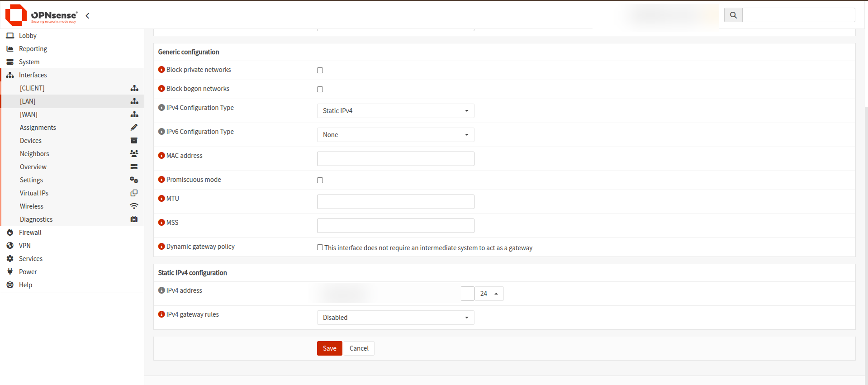This screenshot has width=868, height=385.
Task: Click the network icon beside [CLIENT]
Action: [134, 88]
